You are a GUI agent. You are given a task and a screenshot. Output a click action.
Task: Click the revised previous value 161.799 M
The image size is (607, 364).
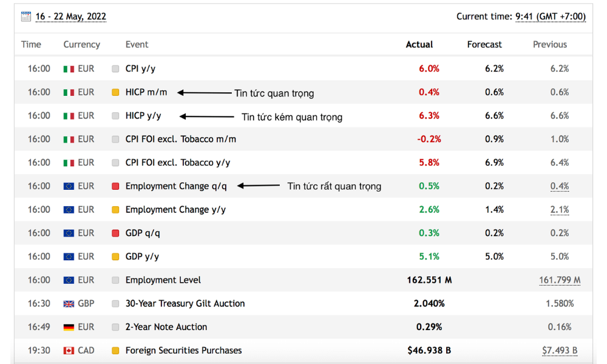click(x=560, y=280)
